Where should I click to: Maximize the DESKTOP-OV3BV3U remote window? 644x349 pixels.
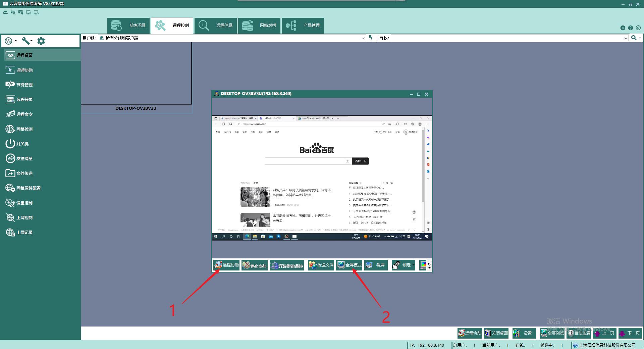(419, 94)
